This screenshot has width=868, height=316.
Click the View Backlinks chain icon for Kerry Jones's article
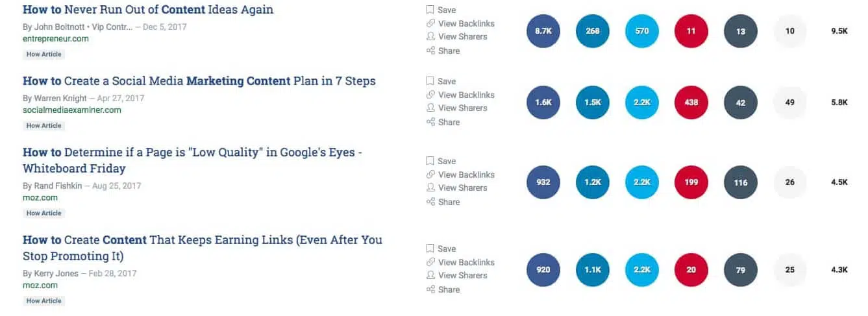[430, 262]
